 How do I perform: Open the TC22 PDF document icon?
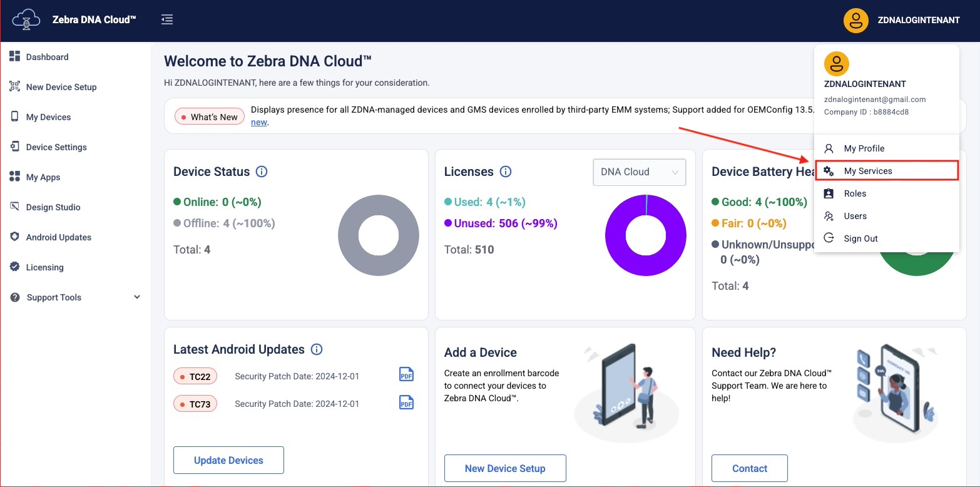click(406, 374)
